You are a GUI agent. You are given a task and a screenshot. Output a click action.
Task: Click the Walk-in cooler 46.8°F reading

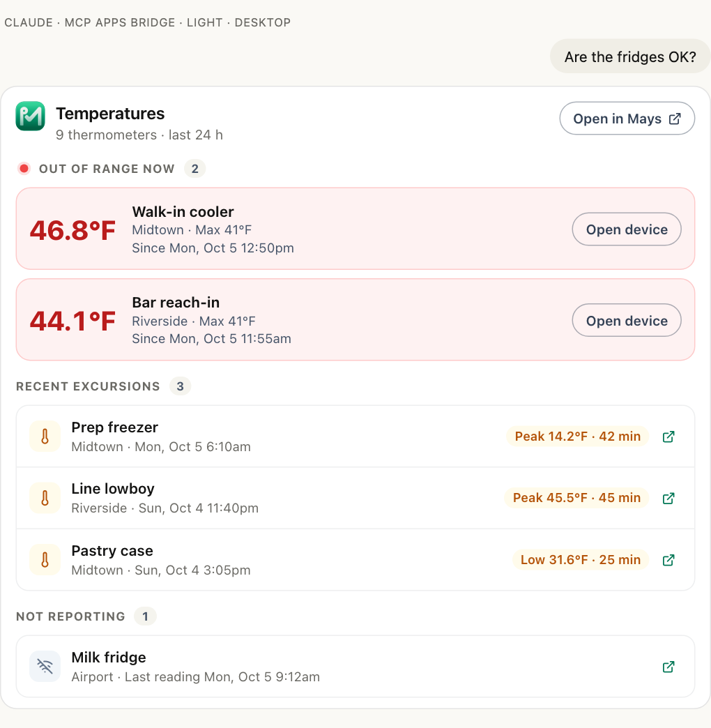tap(72, 230)
